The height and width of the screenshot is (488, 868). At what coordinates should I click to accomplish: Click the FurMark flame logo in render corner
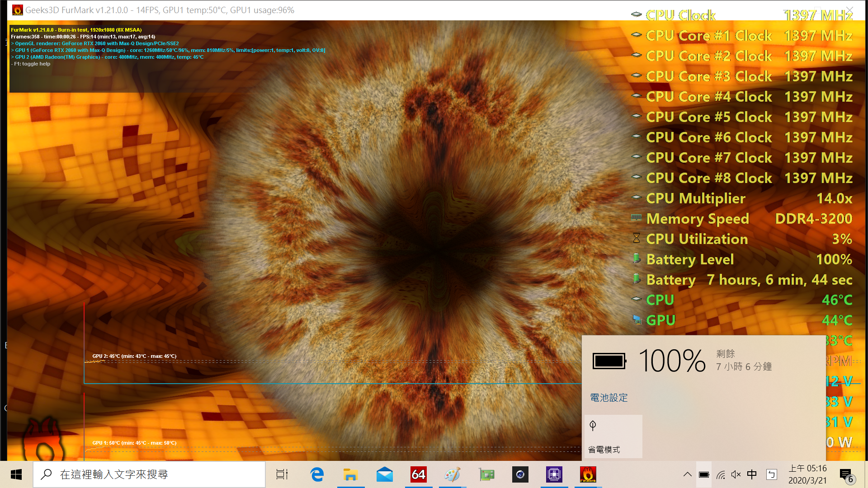coord(44,438)
